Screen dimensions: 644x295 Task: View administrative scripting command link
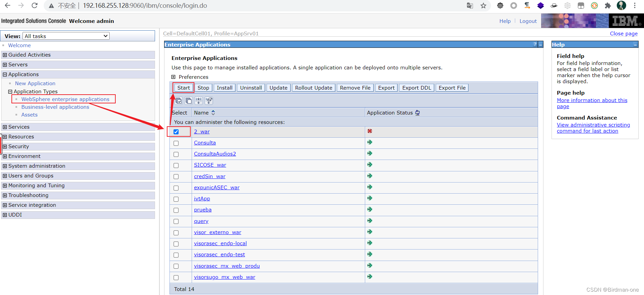coord(593,128)
